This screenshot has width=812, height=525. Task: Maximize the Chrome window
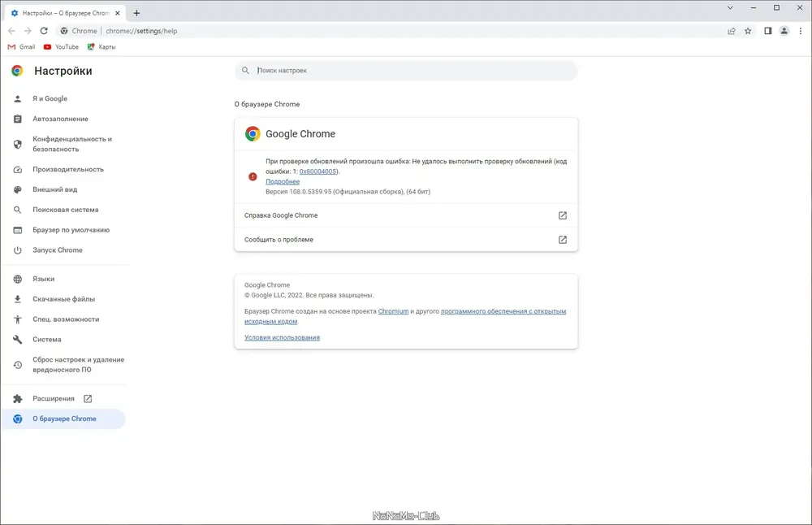coord(777,8)
